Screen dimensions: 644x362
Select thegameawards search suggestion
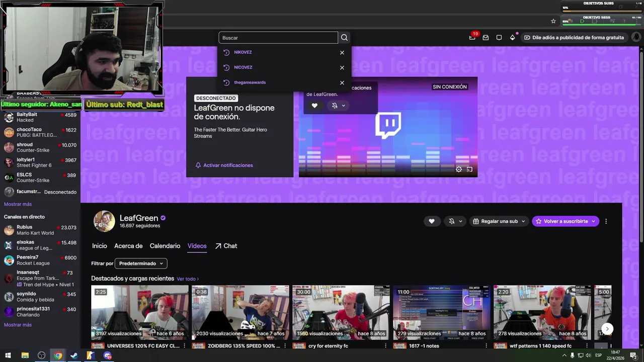coord(250,82)
